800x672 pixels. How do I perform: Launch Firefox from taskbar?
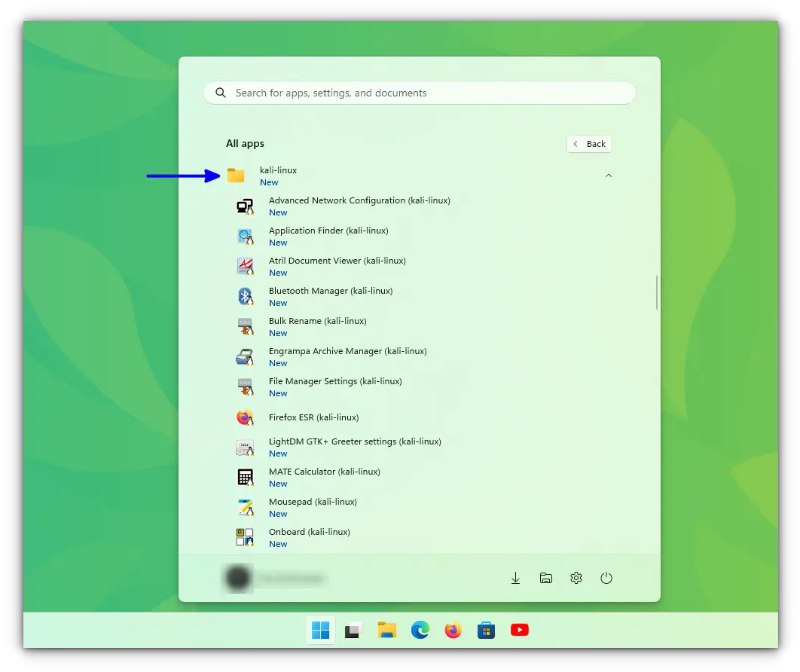453,630
